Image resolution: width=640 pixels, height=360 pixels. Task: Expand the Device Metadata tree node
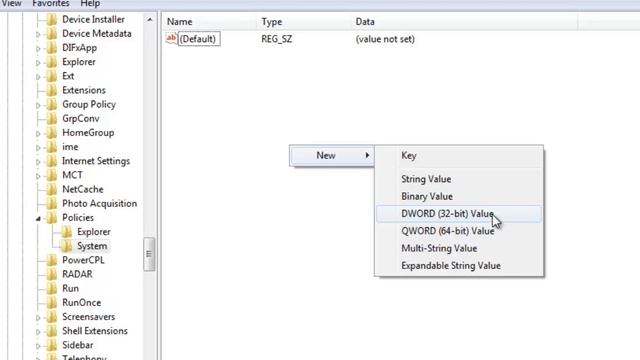pyautogui.click(x=38, y=35)
